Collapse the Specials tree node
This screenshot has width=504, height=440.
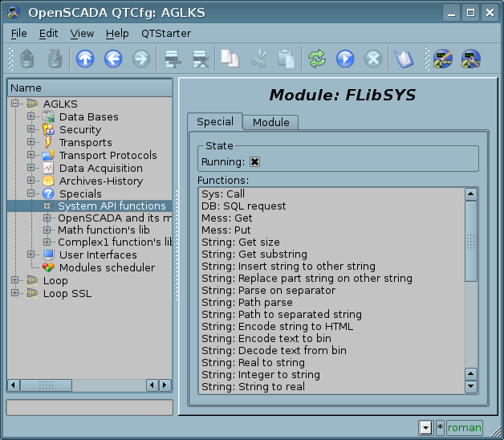(x=31, y=194)
